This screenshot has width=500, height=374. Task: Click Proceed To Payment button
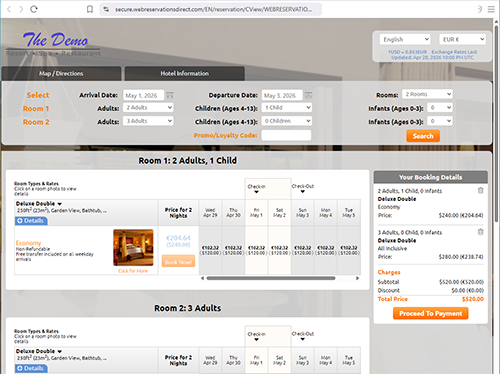431,313
